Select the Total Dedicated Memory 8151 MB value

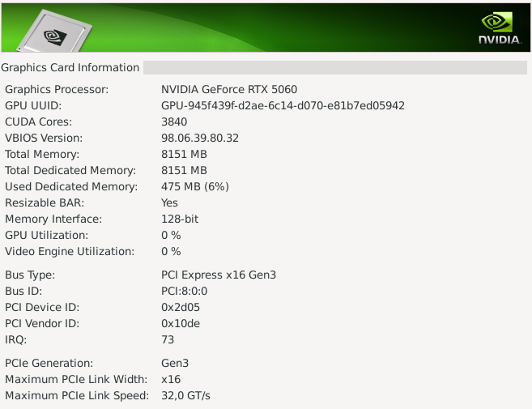(184, 170)
